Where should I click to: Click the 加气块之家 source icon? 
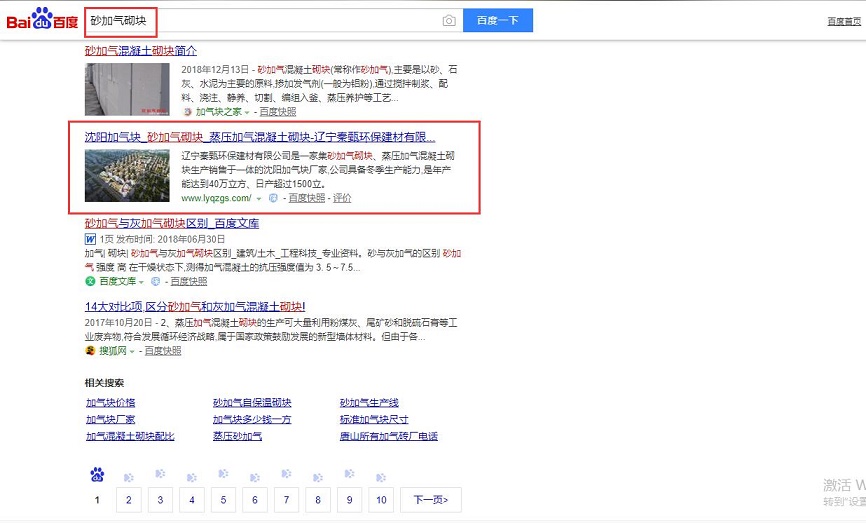click(x=187, y=112)
